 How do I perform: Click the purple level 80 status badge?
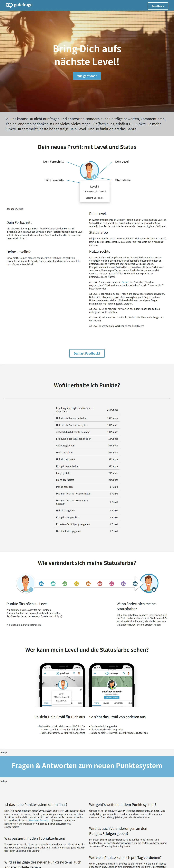[123, 583]
